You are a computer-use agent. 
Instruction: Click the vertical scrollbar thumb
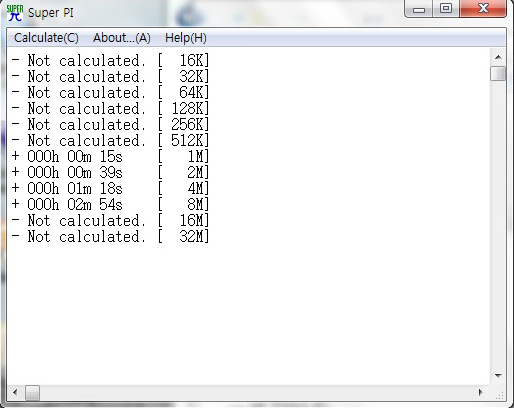tap(498, 73)
